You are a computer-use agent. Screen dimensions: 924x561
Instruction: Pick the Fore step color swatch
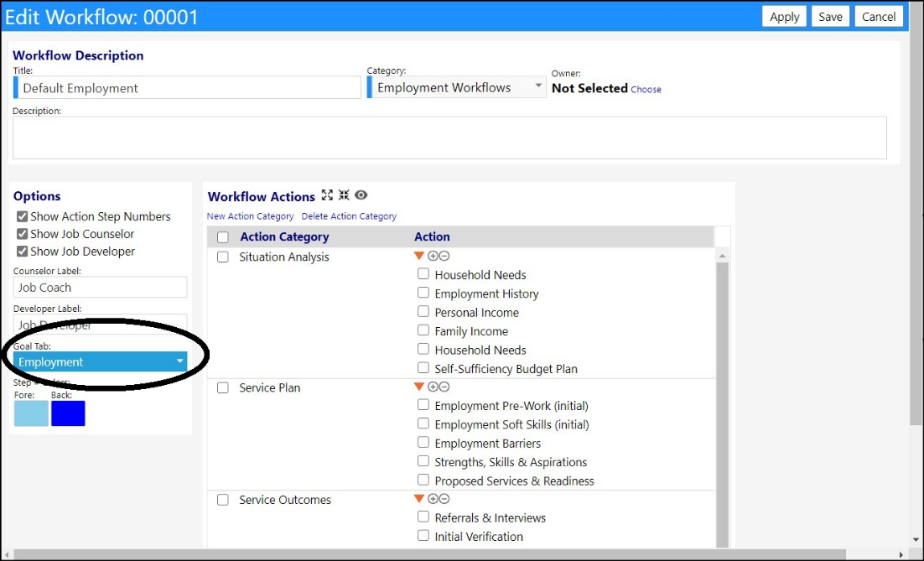31,413
